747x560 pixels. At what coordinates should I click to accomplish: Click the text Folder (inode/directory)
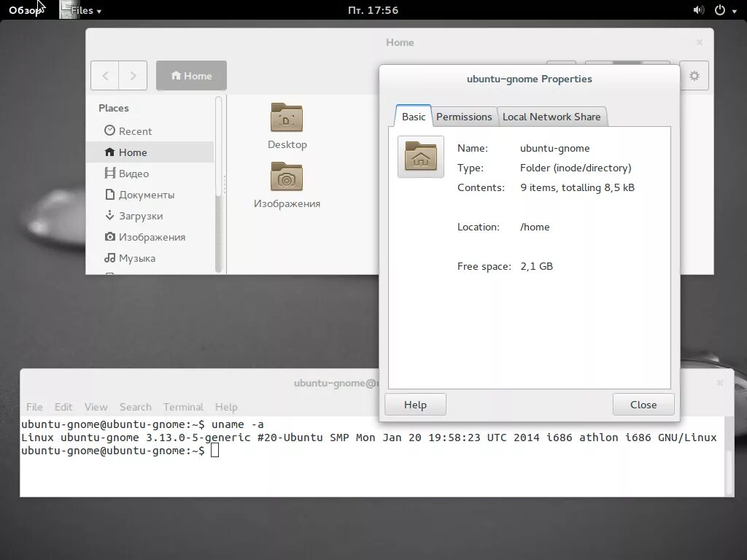point(576,168)
